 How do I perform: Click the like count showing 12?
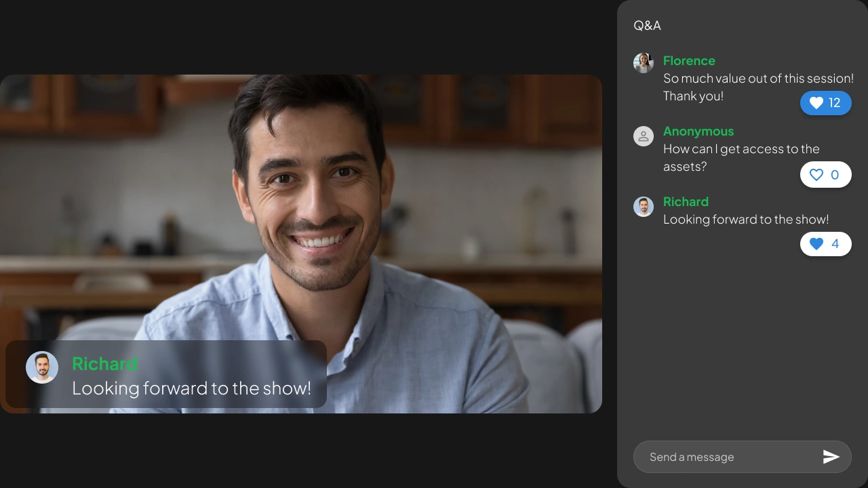click(x=835, y=103)
